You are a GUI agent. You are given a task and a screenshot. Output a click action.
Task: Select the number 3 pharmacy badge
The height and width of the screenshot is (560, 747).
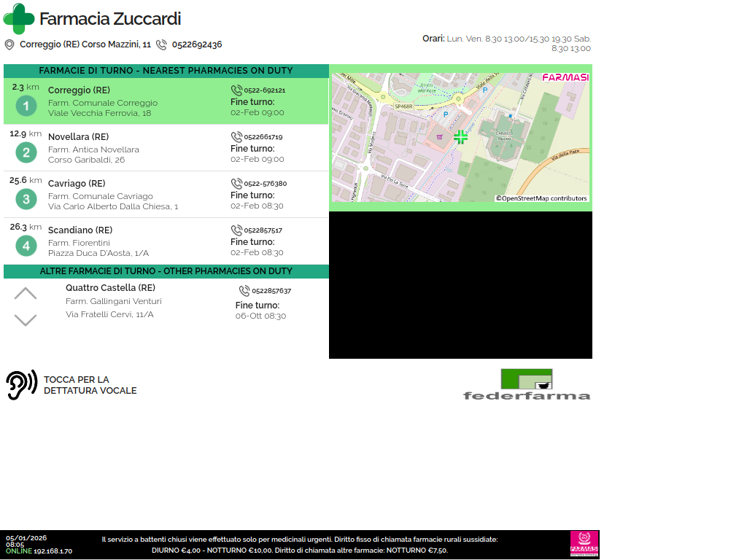(x=26, y=199)
